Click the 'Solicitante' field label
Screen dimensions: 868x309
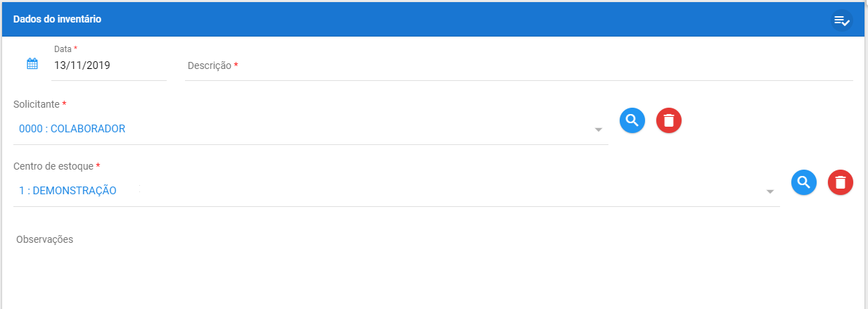point(37,104)
